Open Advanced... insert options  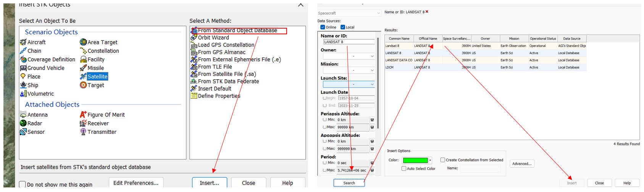[x=522, y=164]
